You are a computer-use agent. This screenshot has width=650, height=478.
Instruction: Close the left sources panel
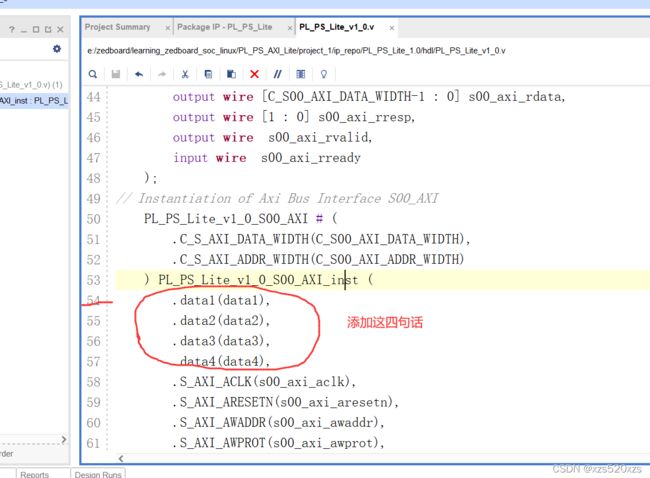[61, 29]
